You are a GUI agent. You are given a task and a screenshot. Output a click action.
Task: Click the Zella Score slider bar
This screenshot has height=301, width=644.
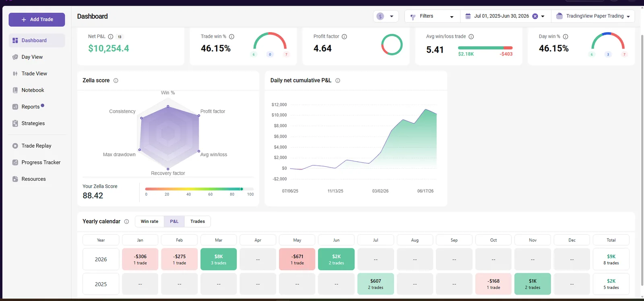(x=199, y=189)
